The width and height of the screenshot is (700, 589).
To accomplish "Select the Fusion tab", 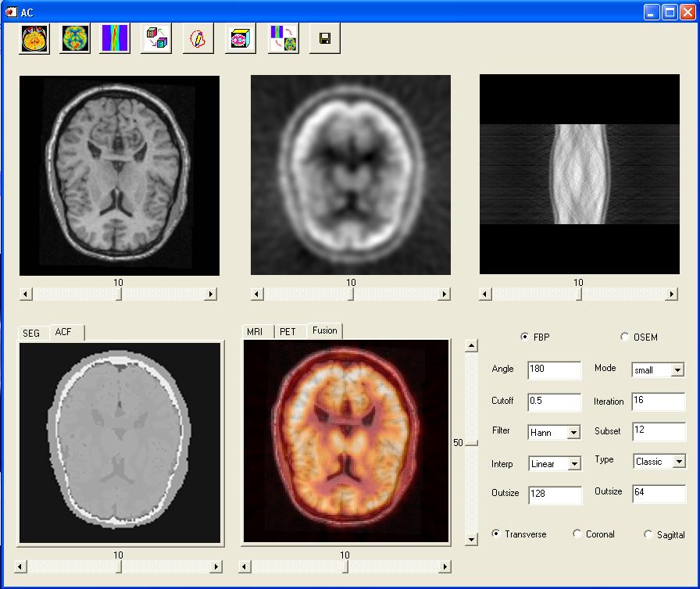I will coord(324,330).
